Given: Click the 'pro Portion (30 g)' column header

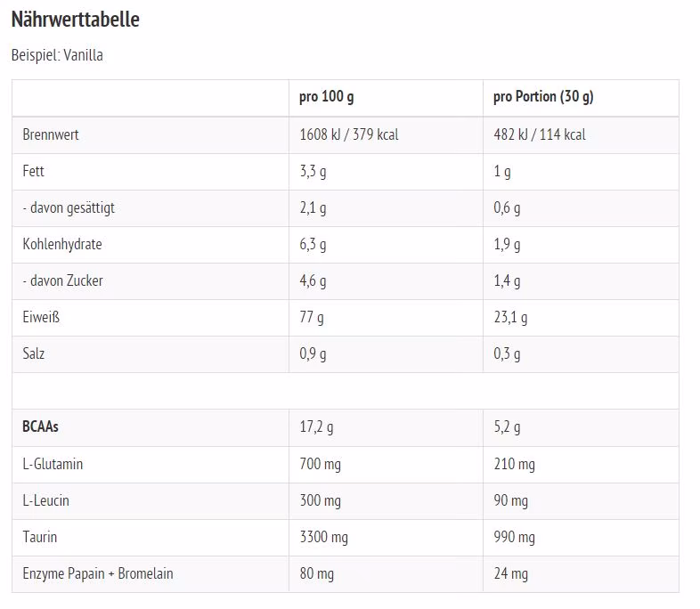Looking at the screenshot, I should (543, 97).
